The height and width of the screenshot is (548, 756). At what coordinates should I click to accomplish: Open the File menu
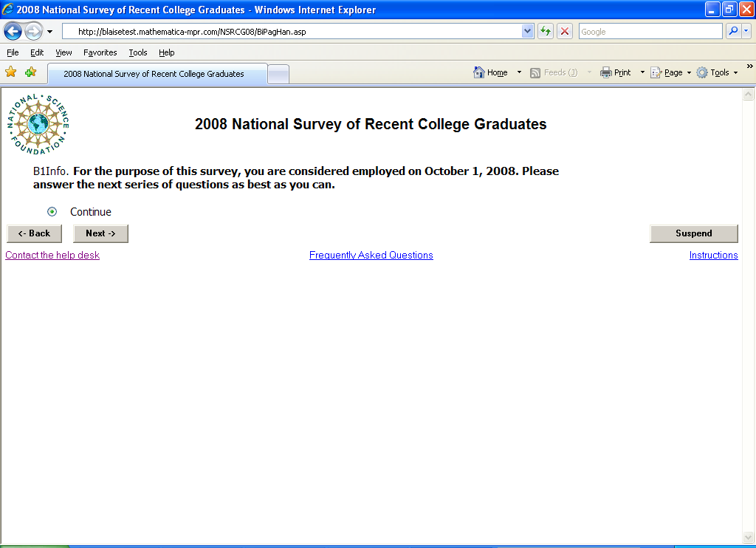point(13,52)
